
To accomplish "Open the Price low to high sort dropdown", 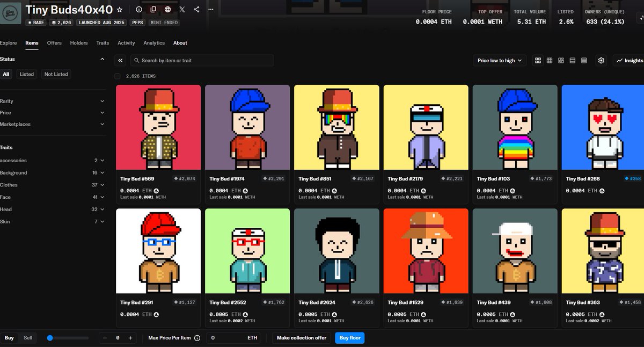I will click(500, 61).
